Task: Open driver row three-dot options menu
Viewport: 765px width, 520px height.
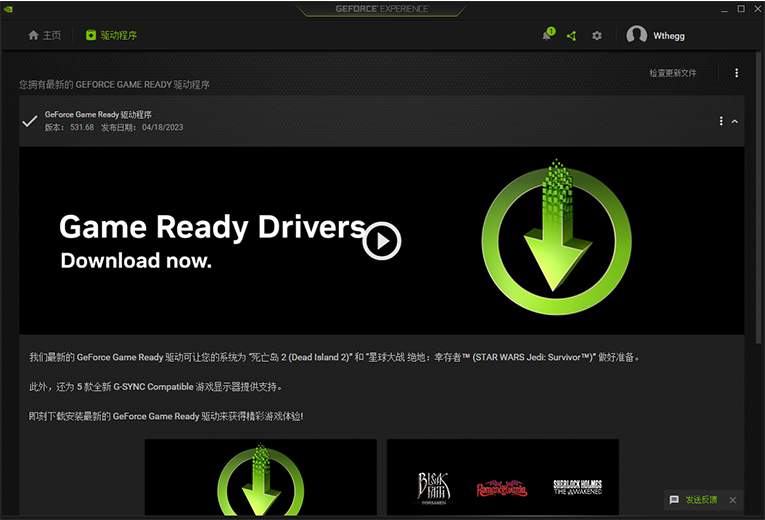Action: pos(721,121)
